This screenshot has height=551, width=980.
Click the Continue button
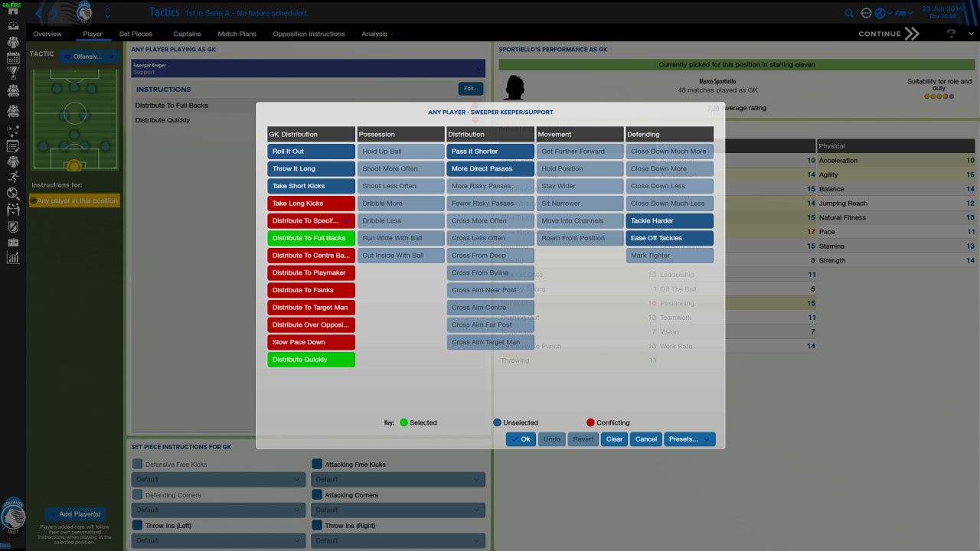(x=888, y=34)
